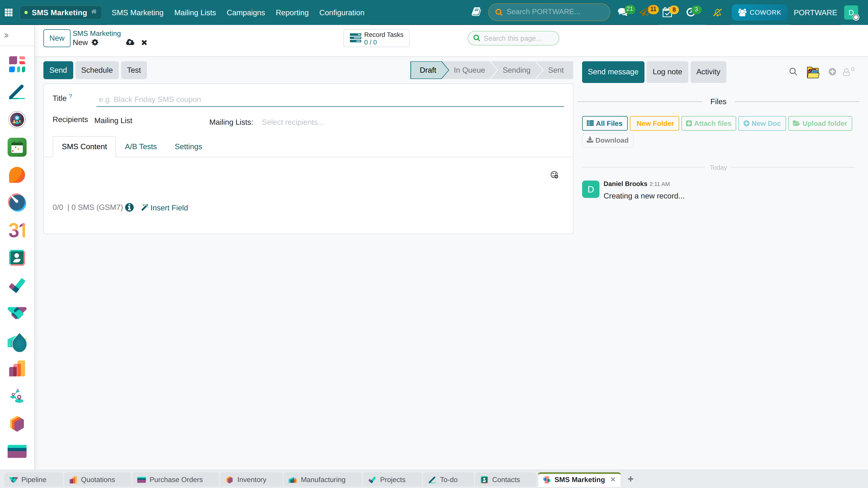This screenshot has height=488, width=868.
Task: Open the followers icon in chatter
Action: (847, 72)
